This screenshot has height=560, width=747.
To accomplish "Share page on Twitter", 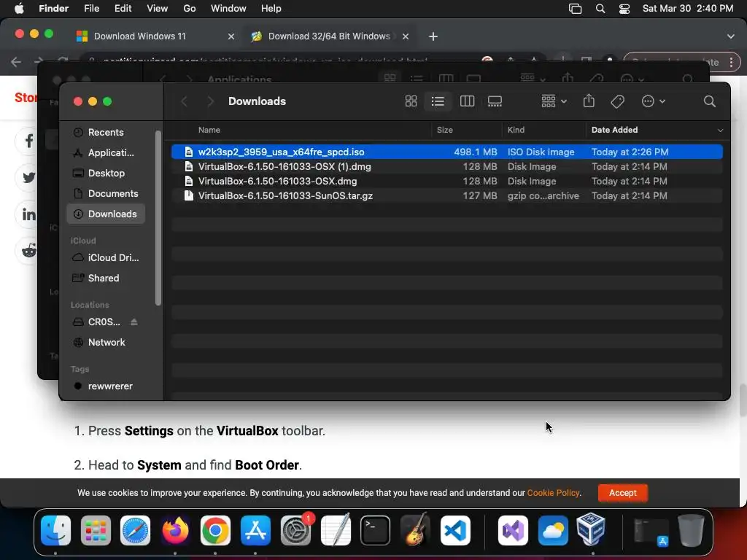I will point(28,178).
